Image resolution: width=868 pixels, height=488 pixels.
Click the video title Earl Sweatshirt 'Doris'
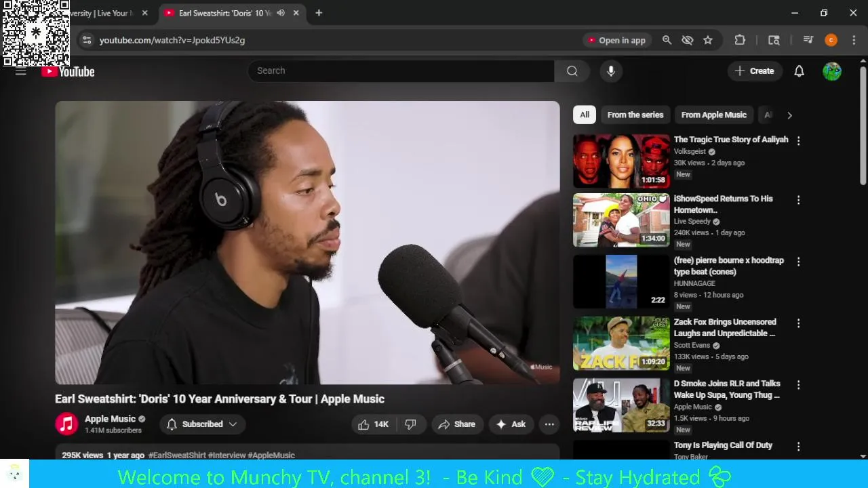click(220, 399)
